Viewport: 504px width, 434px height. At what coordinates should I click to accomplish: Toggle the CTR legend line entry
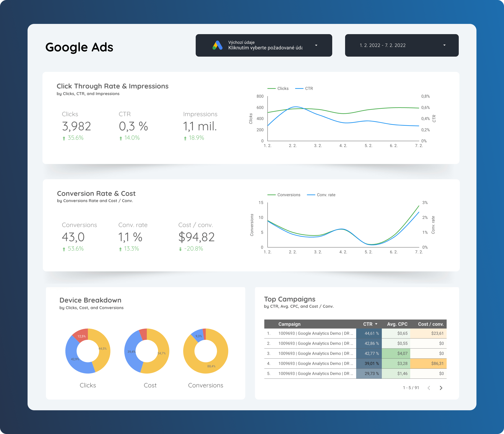(x=304, y=88)
